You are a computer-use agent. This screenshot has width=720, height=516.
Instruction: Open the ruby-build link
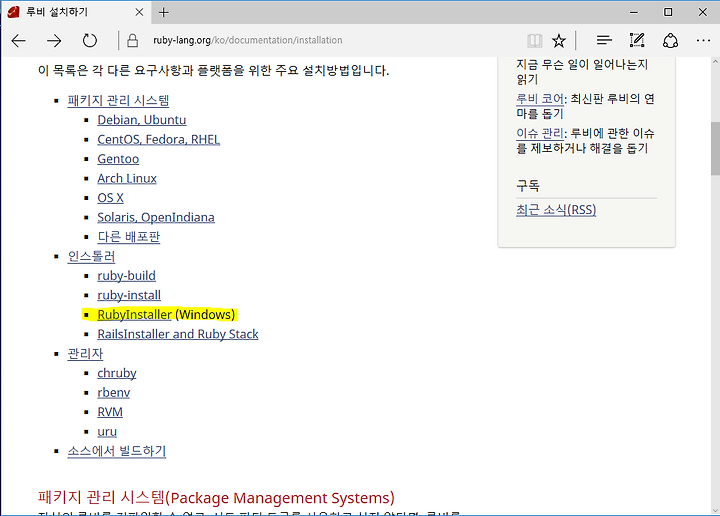tap(126, 275)
